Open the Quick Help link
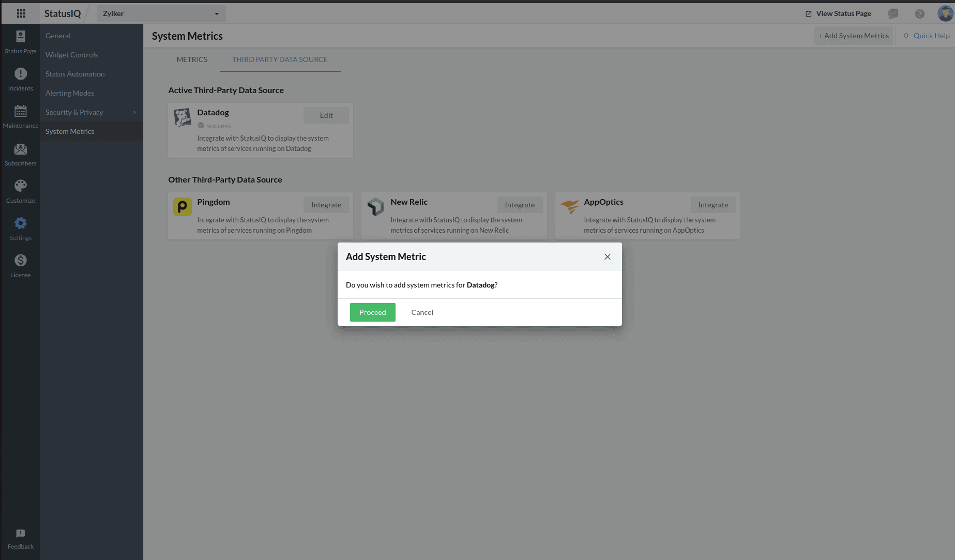 click(x=926, y=36)
